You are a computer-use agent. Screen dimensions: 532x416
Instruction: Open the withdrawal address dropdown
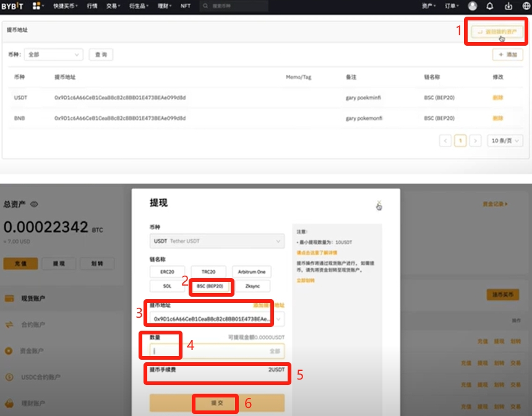217,319
